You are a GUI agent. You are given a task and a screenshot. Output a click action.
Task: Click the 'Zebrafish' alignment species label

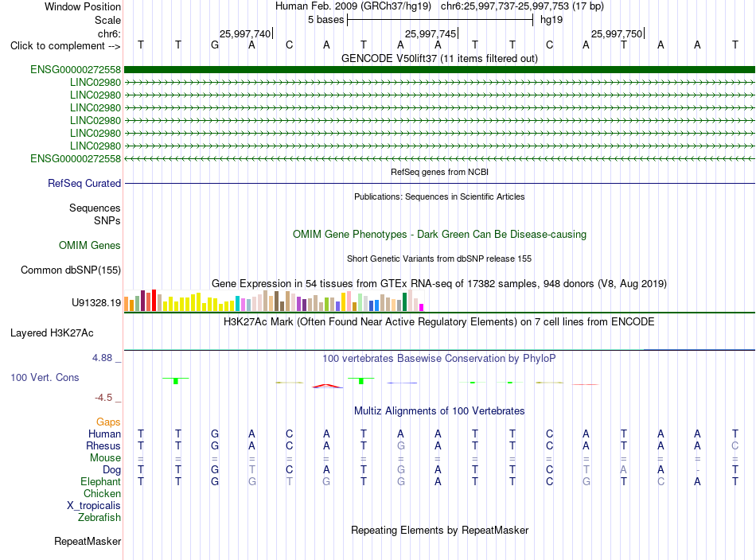coord(99,517)
